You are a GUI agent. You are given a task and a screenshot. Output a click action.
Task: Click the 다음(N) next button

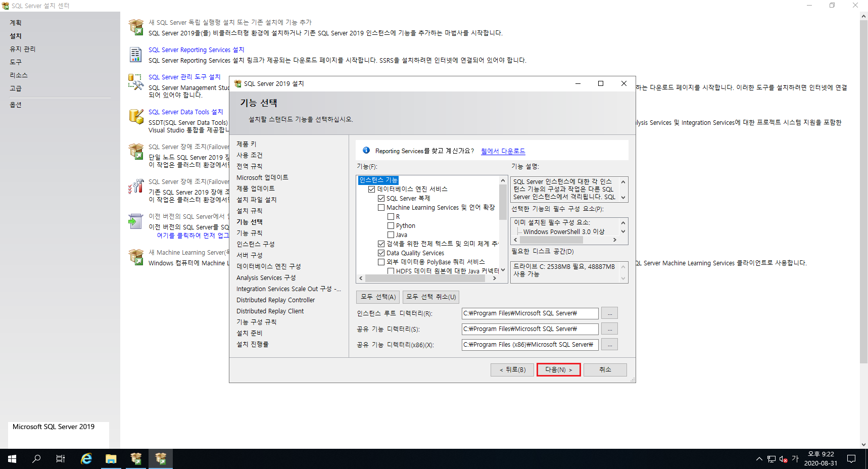[x=558, y=370]
